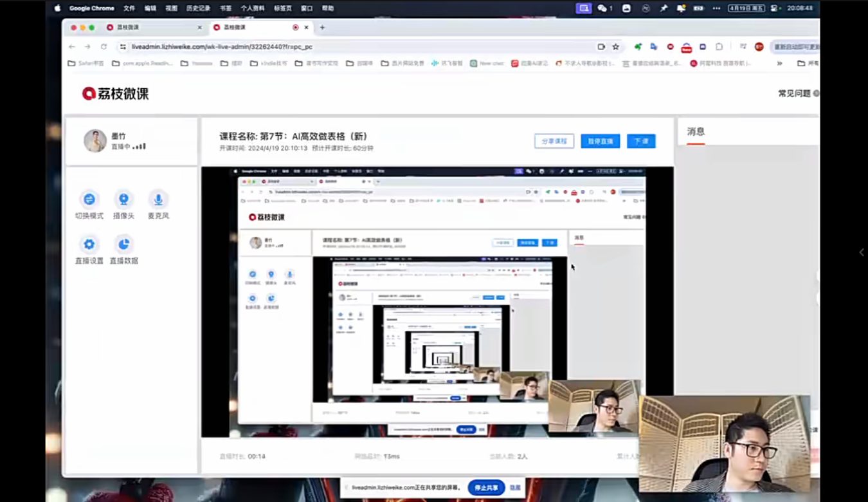The width and height of the screenshot is (868, 502).
Task: Hide the sharing banner via 隐藏
Action: click(515, 487)
